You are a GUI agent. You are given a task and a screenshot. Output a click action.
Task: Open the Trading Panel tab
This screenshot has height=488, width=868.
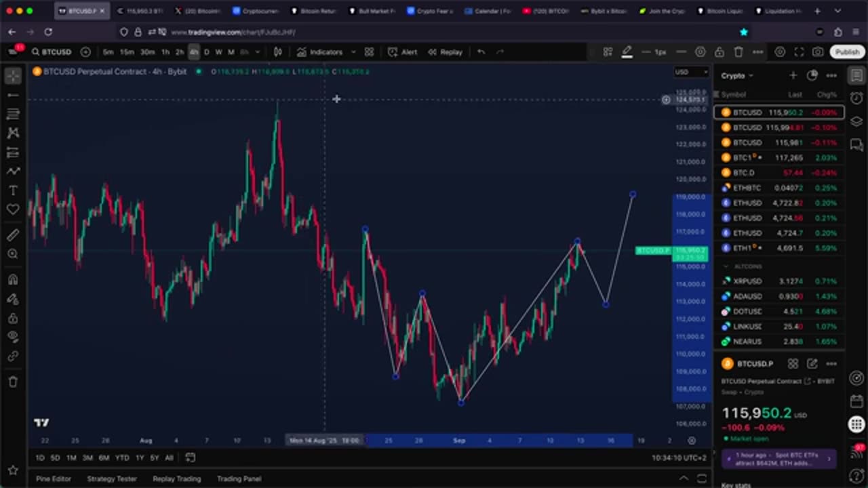(239, 479)
